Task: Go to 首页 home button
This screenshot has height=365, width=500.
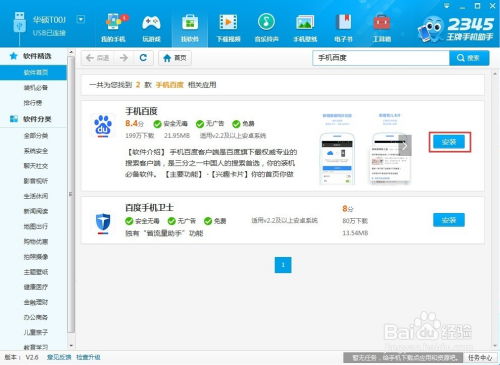Action: 175,58
